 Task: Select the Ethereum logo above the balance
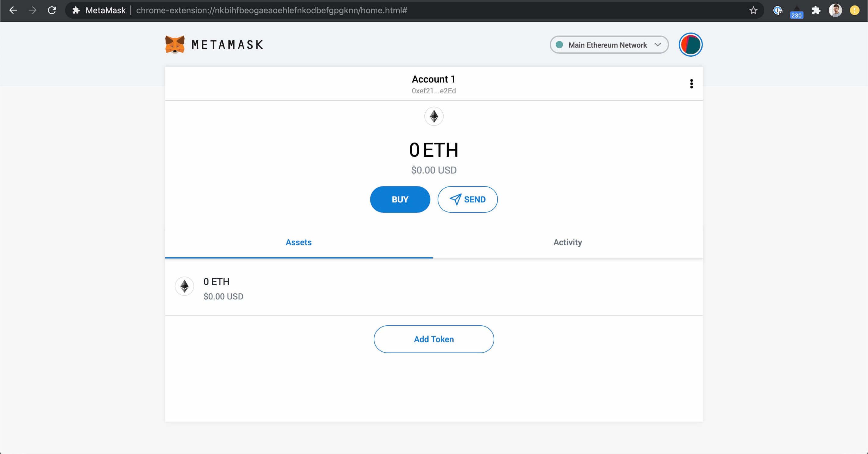(x=434, y=116)
